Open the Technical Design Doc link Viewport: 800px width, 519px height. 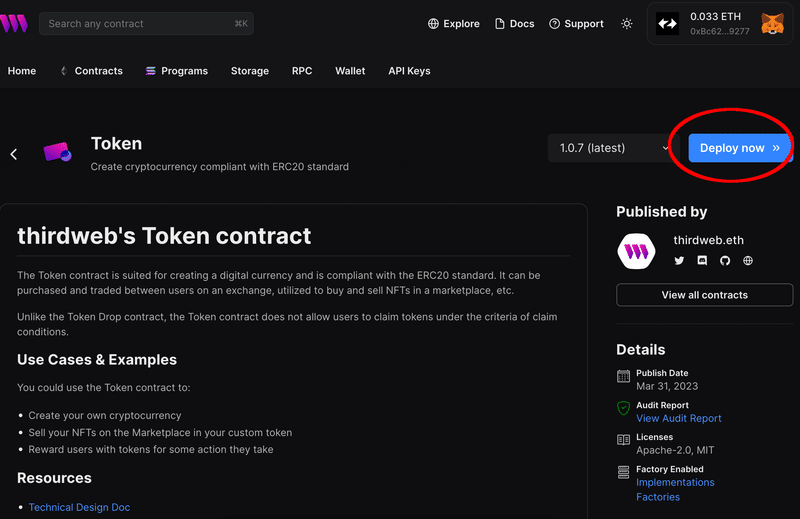pos(79,507)
